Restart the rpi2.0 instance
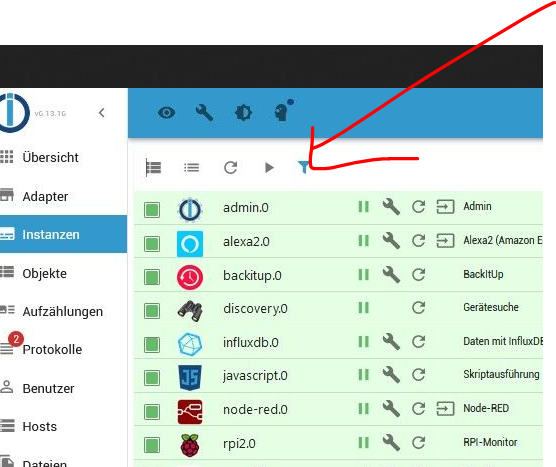This screenshot has width=556, height=467. [x=419, y=443]
